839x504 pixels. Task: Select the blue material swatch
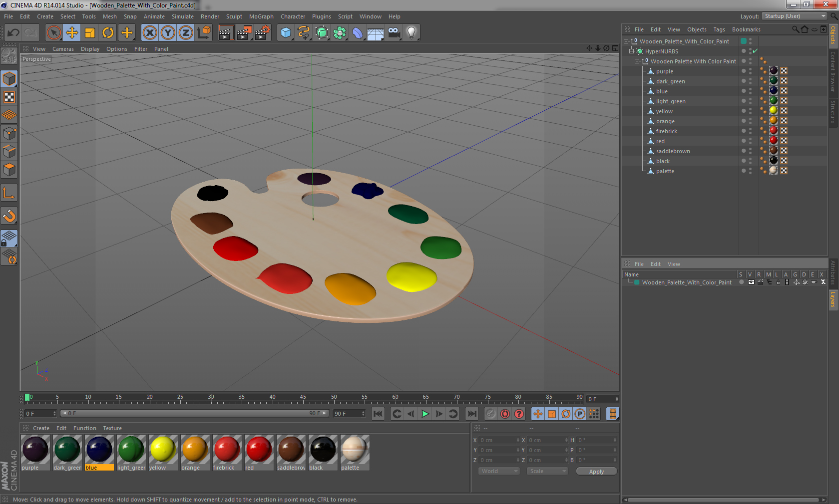tap(99, 452)
